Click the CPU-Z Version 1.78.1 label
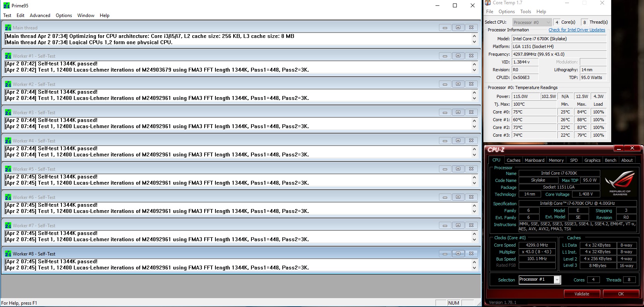 [x=502, y=302]
